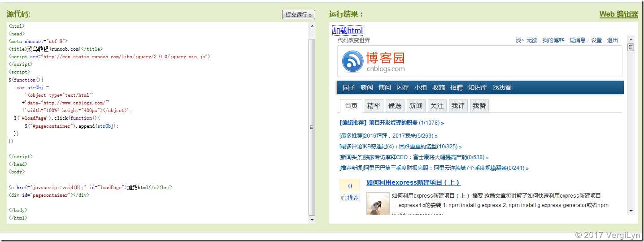Click the 源代码 heading
The height and width of the screenshot is (242, 644).
pos(18,14)
